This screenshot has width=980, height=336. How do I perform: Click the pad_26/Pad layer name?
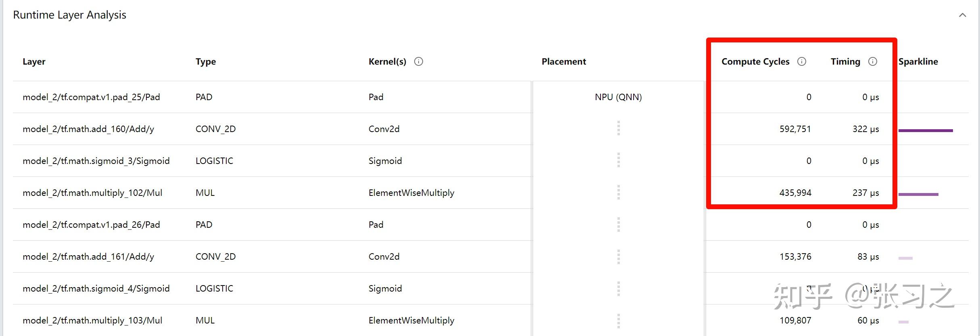pyautogui.click(x=91, y=225)
